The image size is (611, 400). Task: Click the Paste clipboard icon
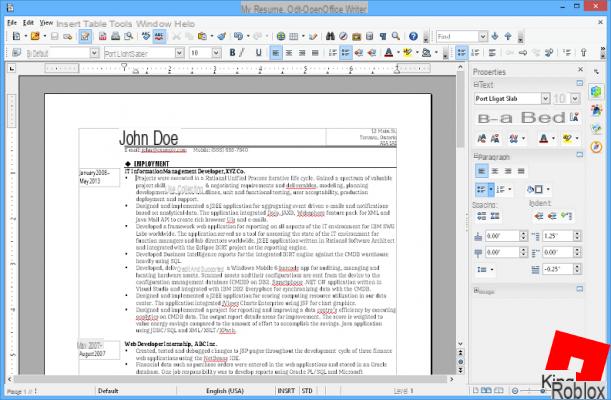coord(202,36)
